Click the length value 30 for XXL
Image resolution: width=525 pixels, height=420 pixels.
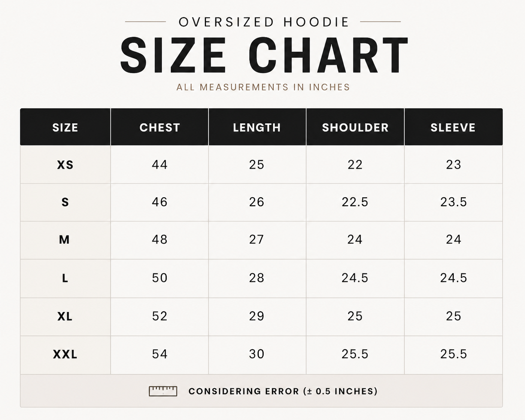pos(257,354)
